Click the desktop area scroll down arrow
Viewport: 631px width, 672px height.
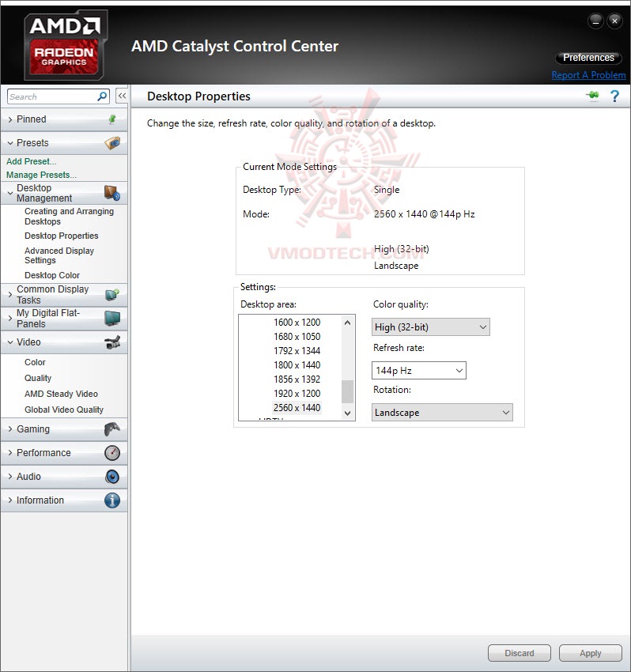[x=348, y=413]
